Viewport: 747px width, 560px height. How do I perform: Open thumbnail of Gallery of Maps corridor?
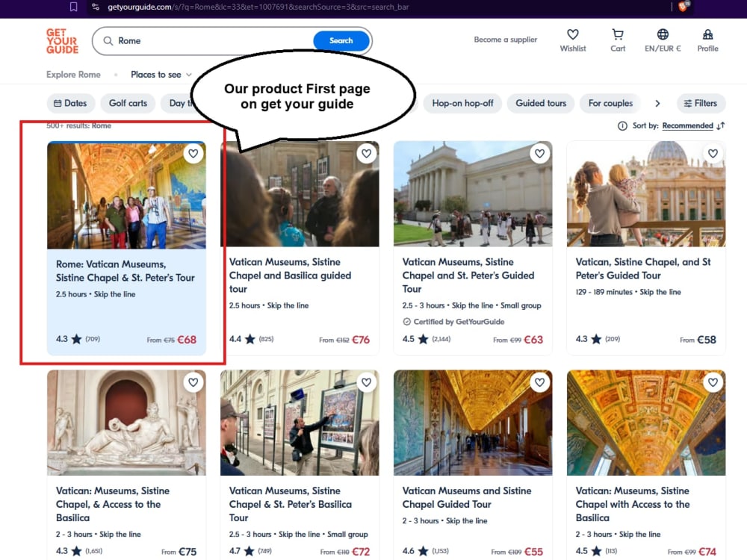point(473,423)
